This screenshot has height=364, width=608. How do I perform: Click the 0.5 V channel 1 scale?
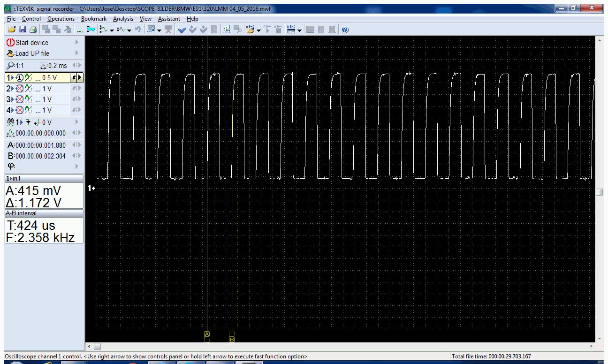[49, 77]
